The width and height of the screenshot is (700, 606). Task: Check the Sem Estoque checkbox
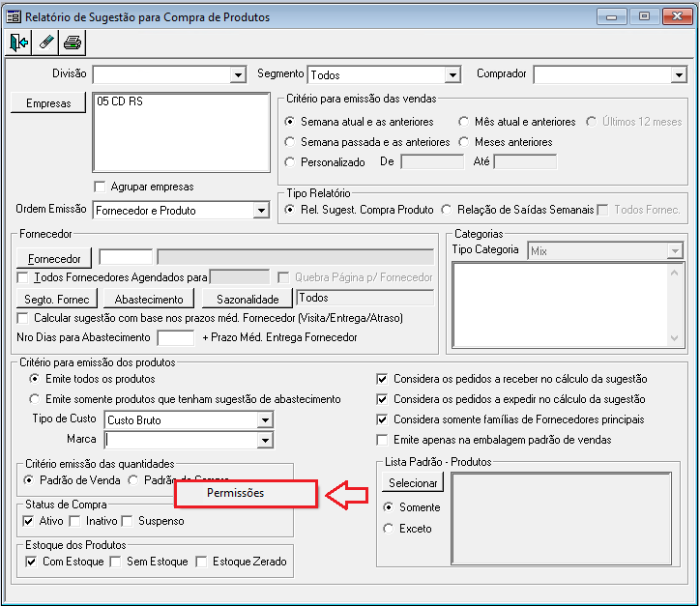click(x=115, y=562)
